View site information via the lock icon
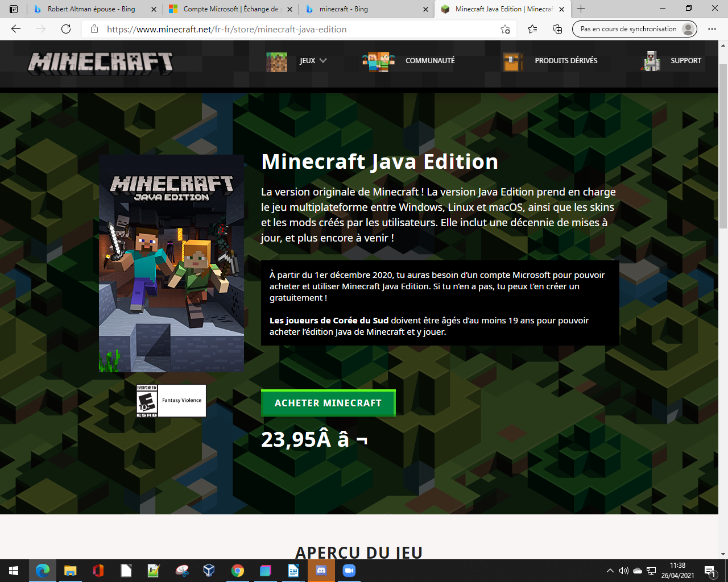Screen dimensions: 728x582 point(94,29)
